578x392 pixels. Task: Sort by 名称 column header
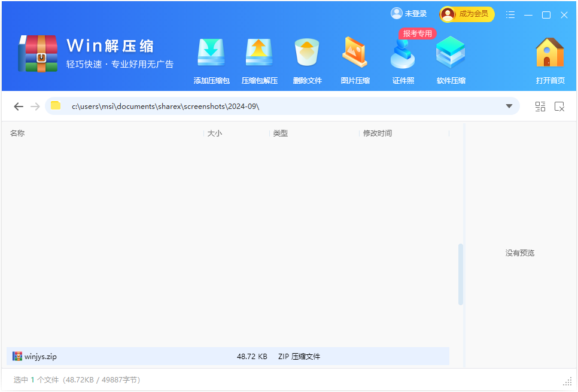pyautogui.click(x=17, y=133)
